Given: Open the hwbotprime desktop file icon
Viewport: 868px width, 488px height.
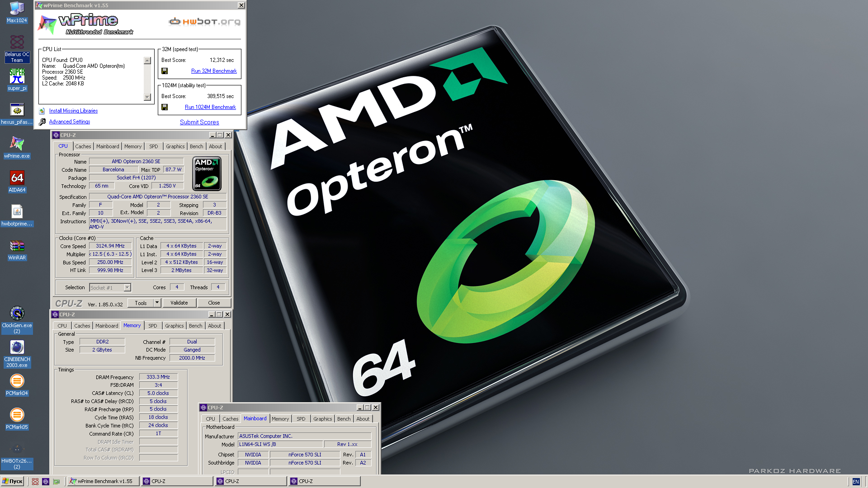Looking at the screenshot, I should coord(17,216).
